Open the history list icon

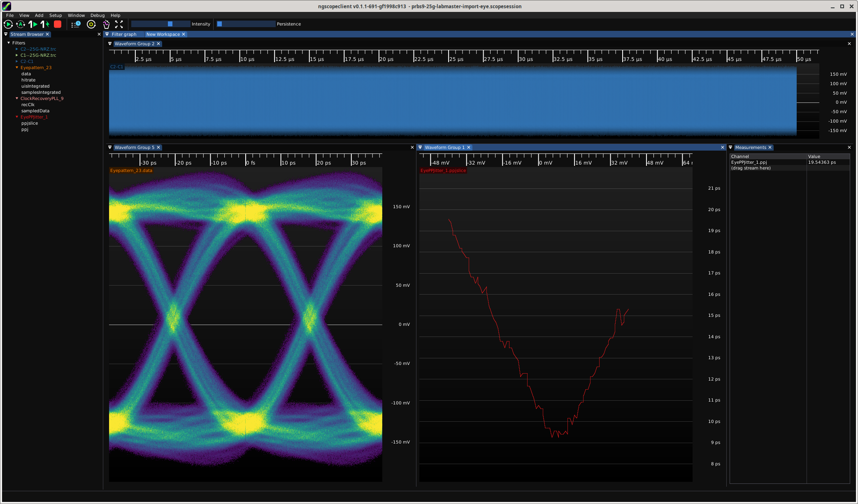76,24
